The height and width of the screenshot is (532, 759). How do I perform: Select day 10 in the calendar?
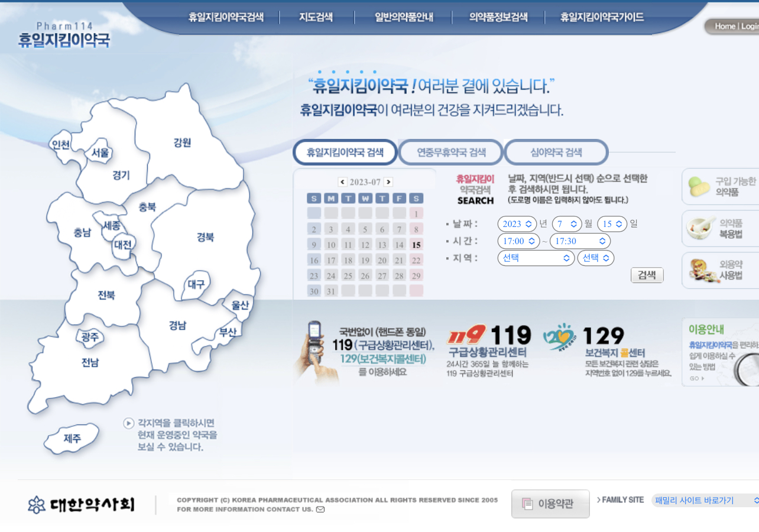click(x=331, y=245)
